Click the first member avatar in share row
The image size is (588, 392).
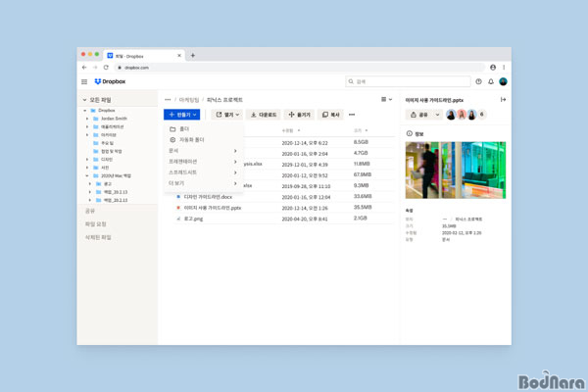451,115
